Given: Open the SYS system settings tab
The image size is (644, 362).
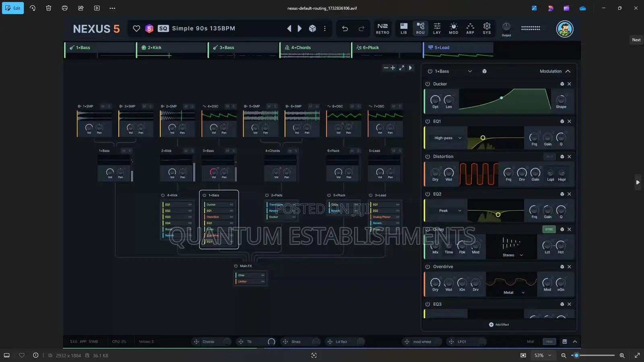Looking at the screenshot, I should (x=487, y=28).
